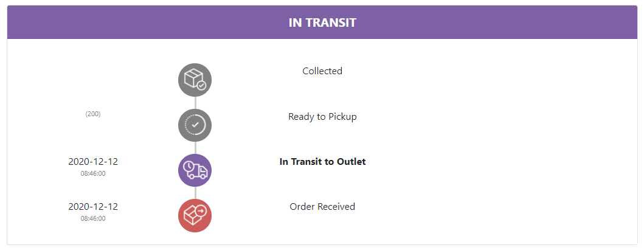Viewport: 644px width, 250px height.
Task: Click the IN TRANSIT header title
Action: tap(322, 23)
